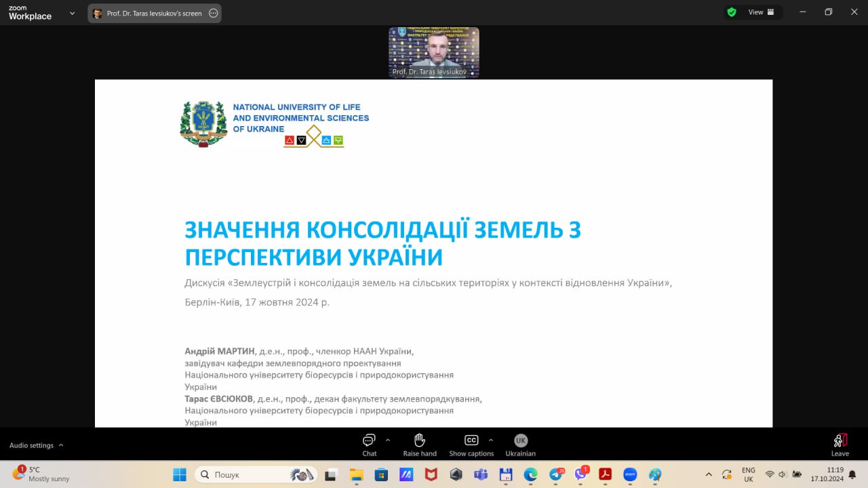This screenshot has width=868, height=488.
Task: Open McAfee from the taskbar
Action: pyautogui.click(x=431, y=474)
